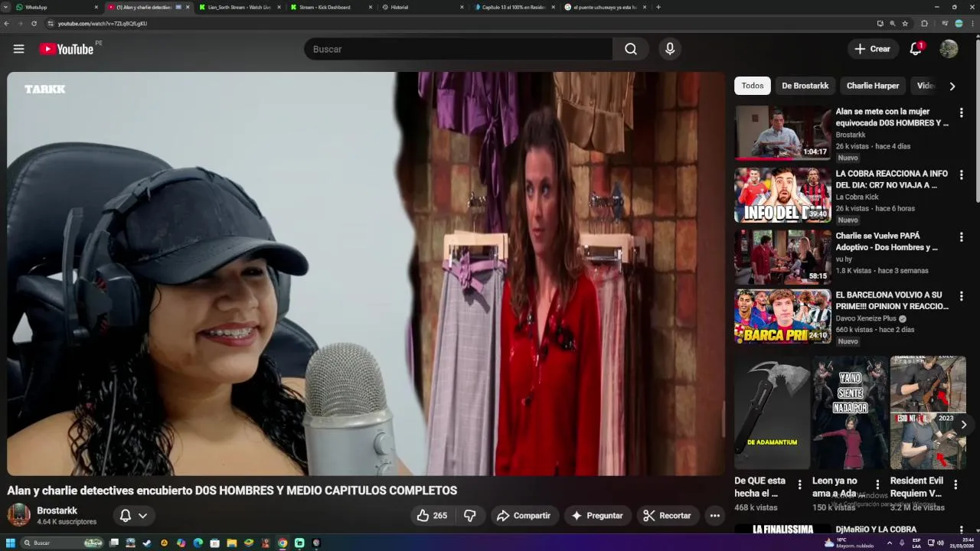
Task: Open La Cobra Reacciona INFO DEL DIA thumbnail
Action: coord(782,195)
